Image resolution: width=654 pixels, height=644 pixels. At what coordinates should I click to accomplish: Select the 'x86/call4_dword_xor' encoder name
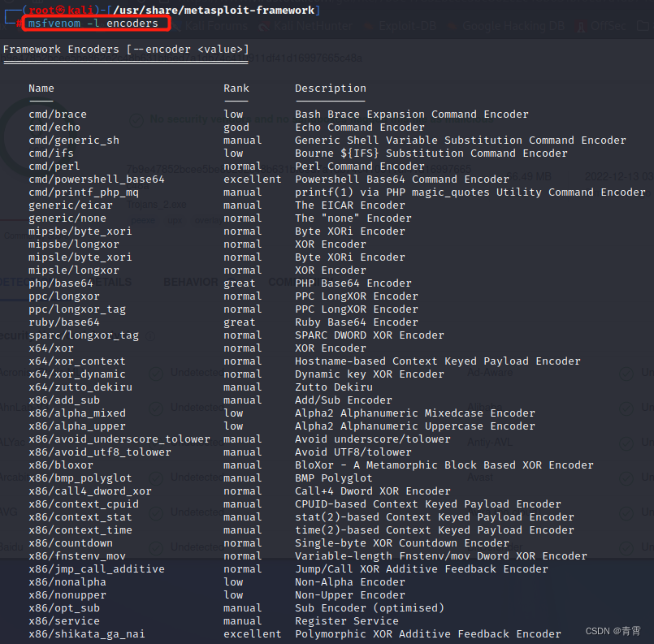click(x=89, y=491)
